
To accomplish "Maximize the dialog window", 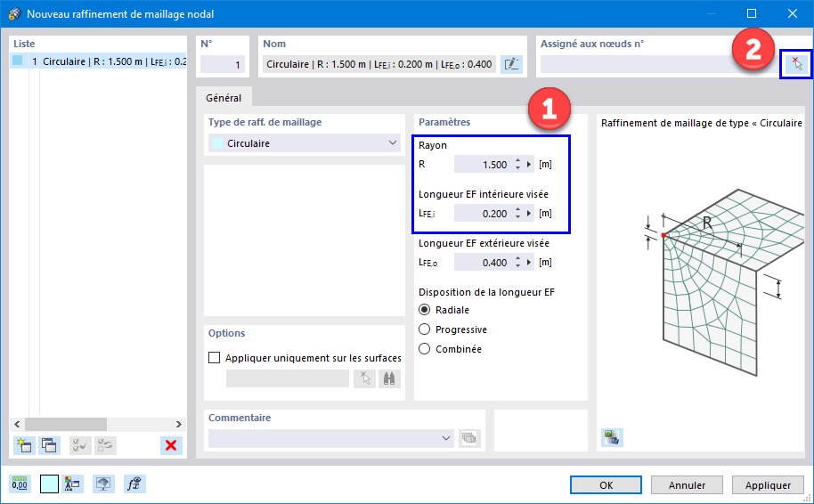I will point(751,13).
